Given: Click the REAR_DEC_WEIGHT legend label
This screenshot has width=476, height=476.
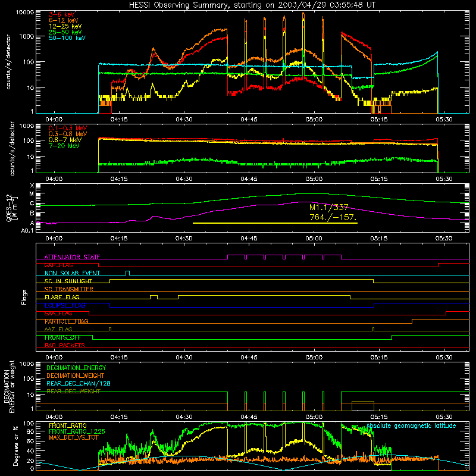Looking at the screenshot, I should pos(73,392).
